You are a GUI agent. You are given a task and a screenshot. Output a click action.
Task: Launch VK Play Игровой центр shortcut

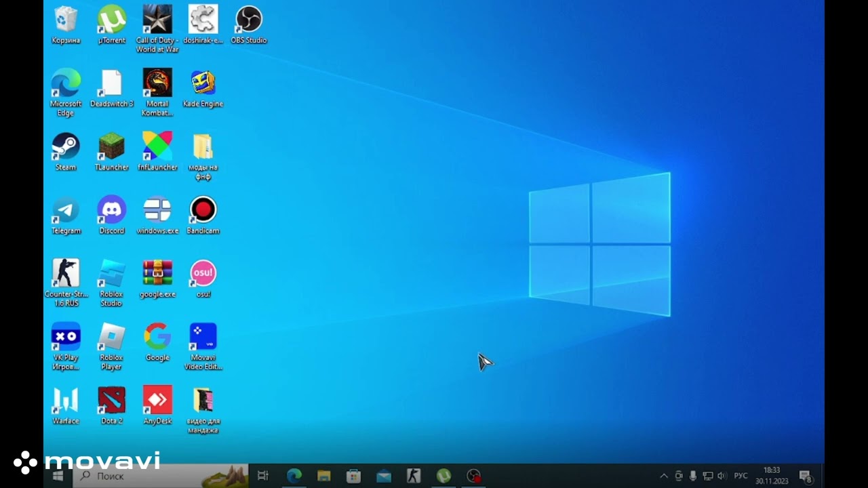tap(66, 346)
